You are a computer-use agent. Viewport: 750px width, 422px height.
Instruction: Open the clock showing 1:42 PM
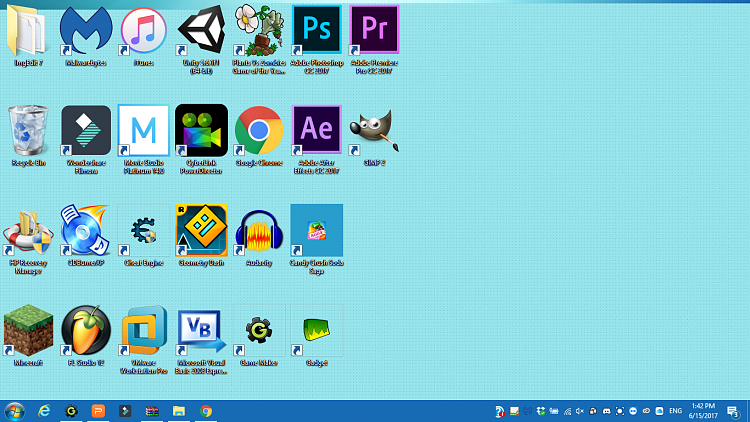click(703, 411)
